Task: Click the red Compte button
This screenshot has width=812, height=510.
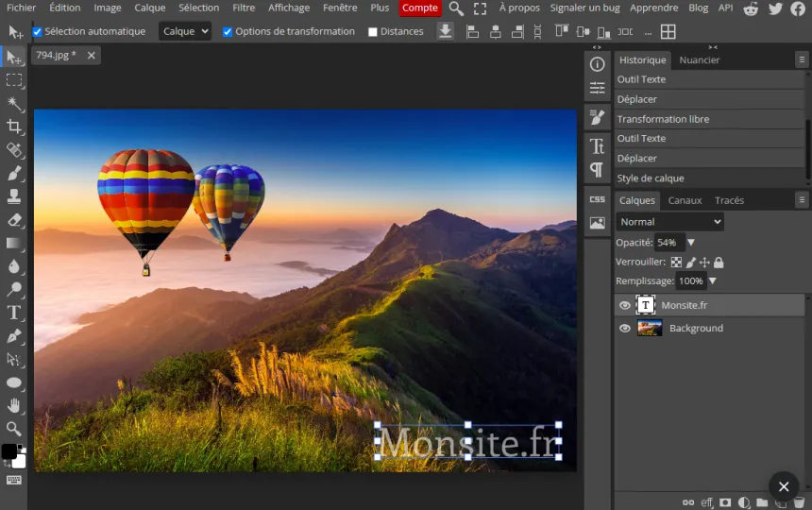Action: (x=420, y=8)
